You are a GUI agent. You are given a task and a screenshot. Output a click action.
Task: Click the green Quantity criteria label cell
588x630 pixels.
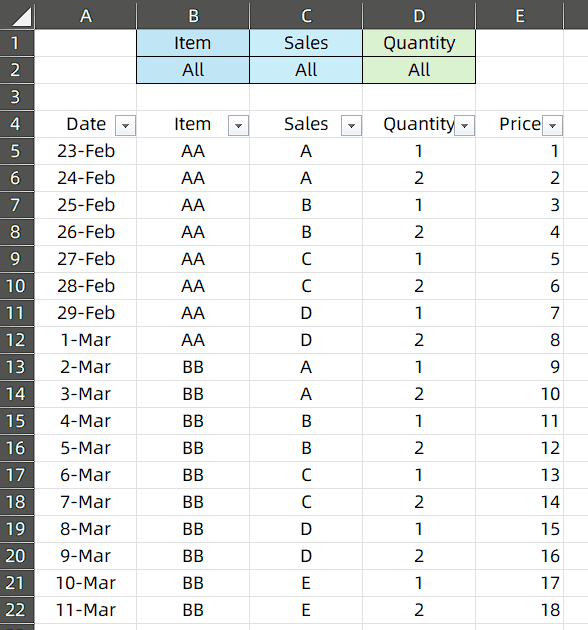[x=419, y=43]
